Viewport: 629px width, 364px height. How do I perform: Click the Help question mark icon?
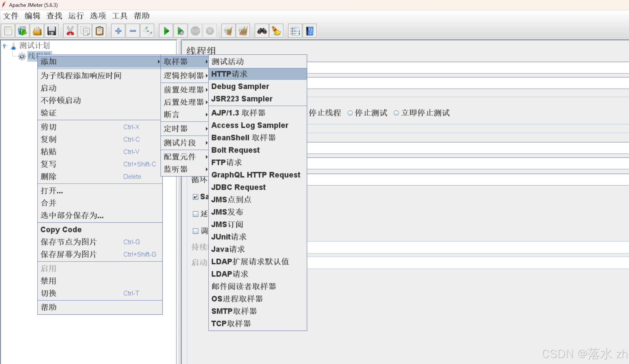(x=310, y=31)
